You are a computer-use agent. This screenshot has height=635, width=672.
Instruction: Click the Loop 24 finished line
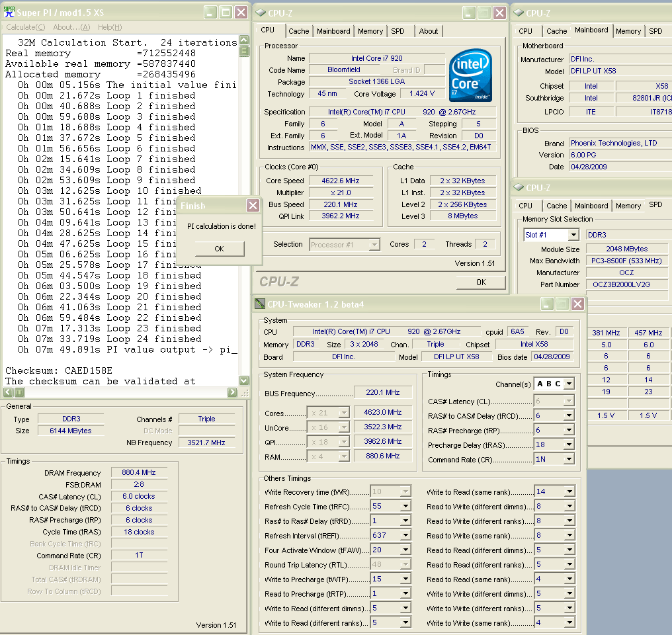pos(109,339)
